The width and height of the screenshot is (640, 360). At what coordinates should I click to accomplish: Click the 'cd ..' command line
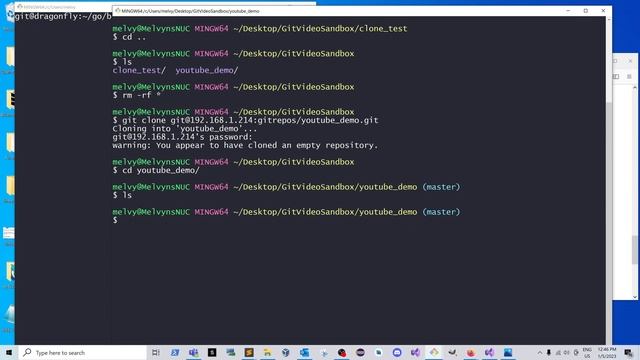tap(129, 37)
